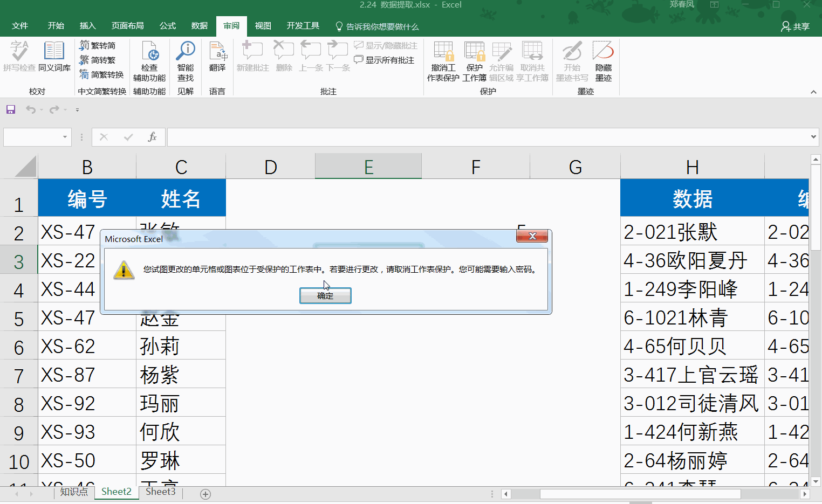Open the customize quick access toolbar dropdown
This screenshot has height=504, width=822.
77,110
